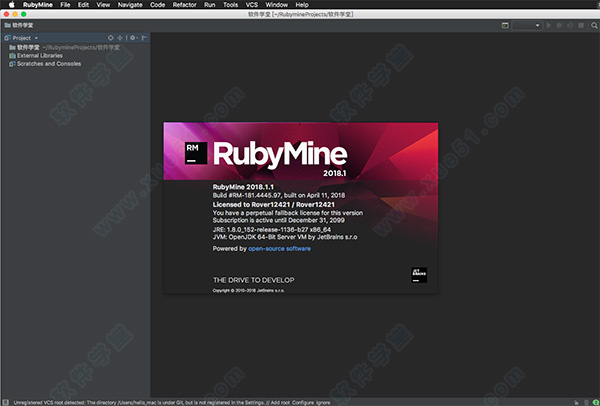
Task: Open the Apple menu
Action: click(11, 5)
